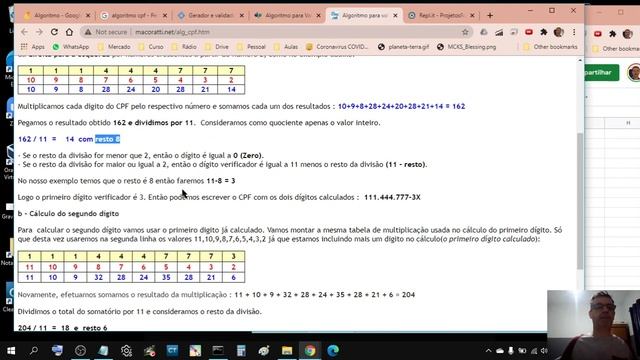This screenshot has width=640, height=360.
Task: Click the OneDrive cloud tray icon
Action: pos(500,351)
